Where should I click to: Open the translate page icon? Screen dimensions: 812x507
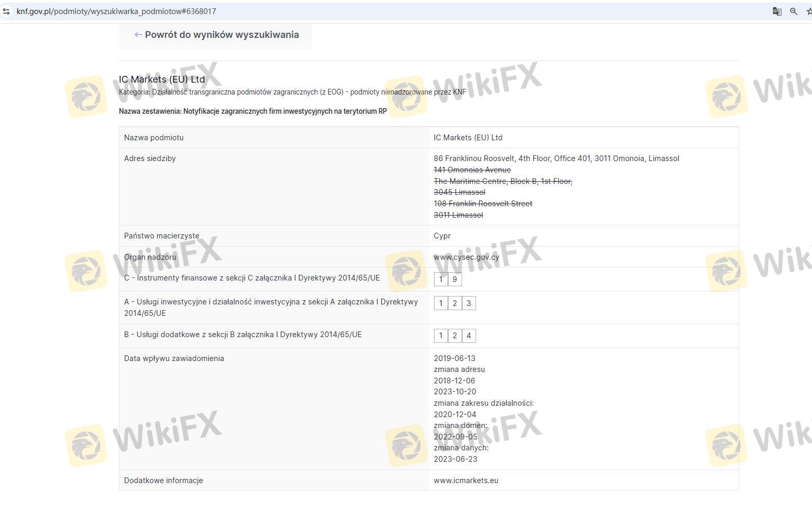[777, 11]
